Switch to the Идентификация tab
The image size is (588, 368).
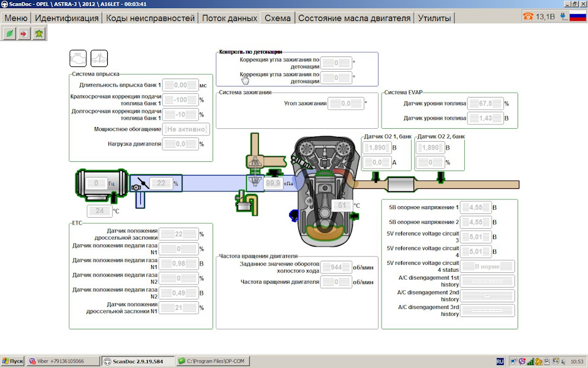[x=67, y=18]
